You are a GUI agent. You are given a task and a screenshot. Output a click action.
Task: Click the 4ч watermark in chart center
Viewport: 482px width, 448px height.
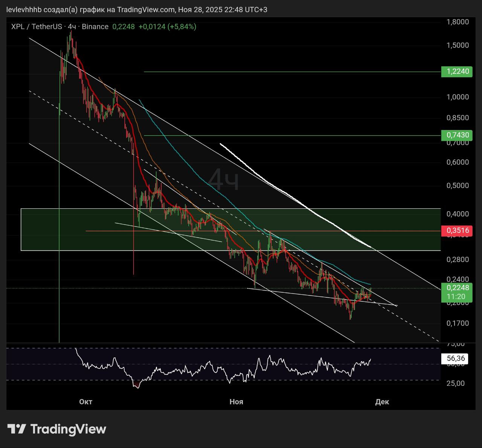pyautogui.click(x=224, y=180)
